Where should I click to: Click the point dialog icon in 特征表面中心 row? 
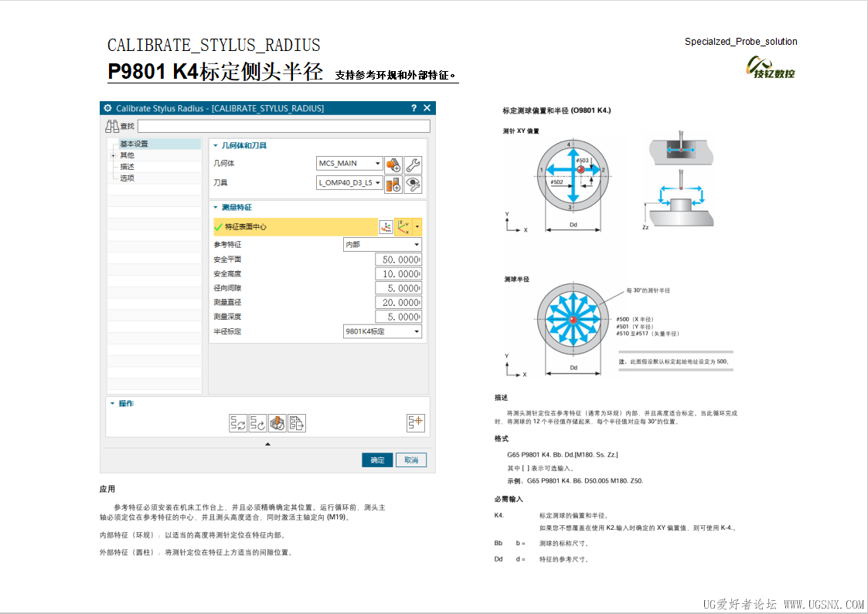386,227
